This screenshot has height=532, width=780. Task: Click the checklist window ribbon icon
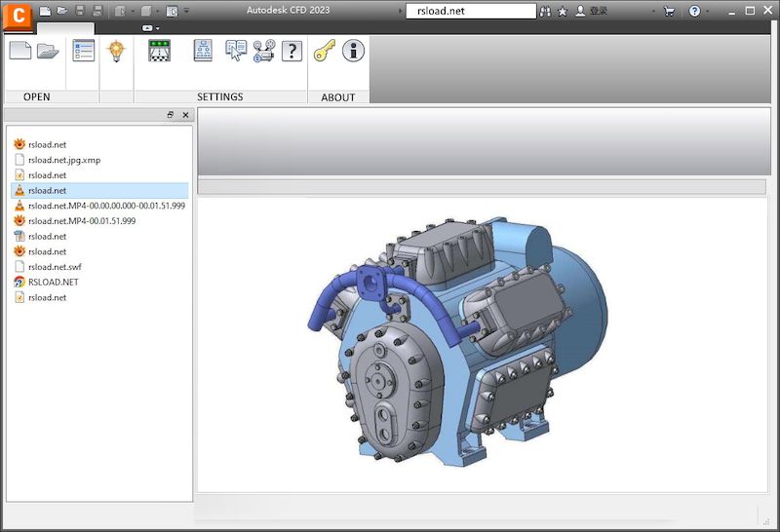(x=83, y=51)
